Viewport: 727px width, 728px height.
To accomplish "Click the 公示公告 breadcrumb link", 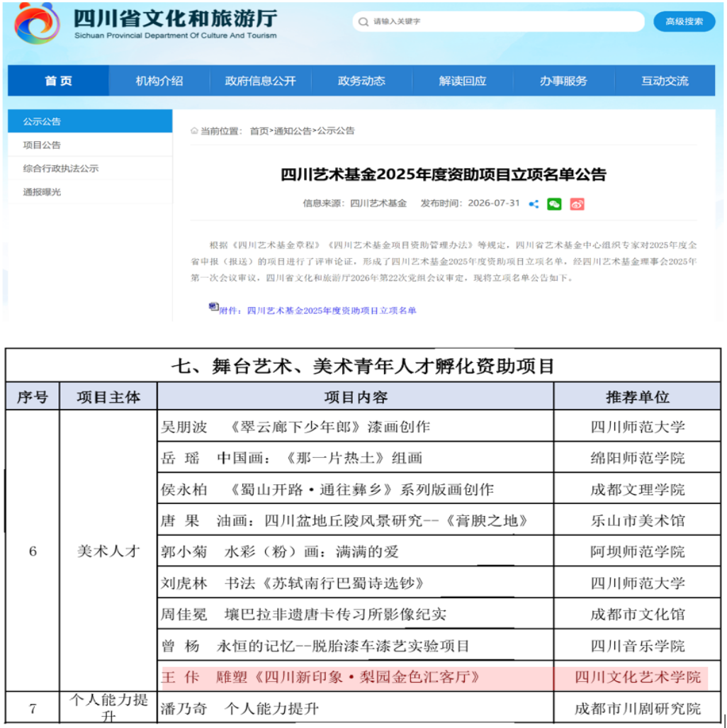I will click(336, 131).
